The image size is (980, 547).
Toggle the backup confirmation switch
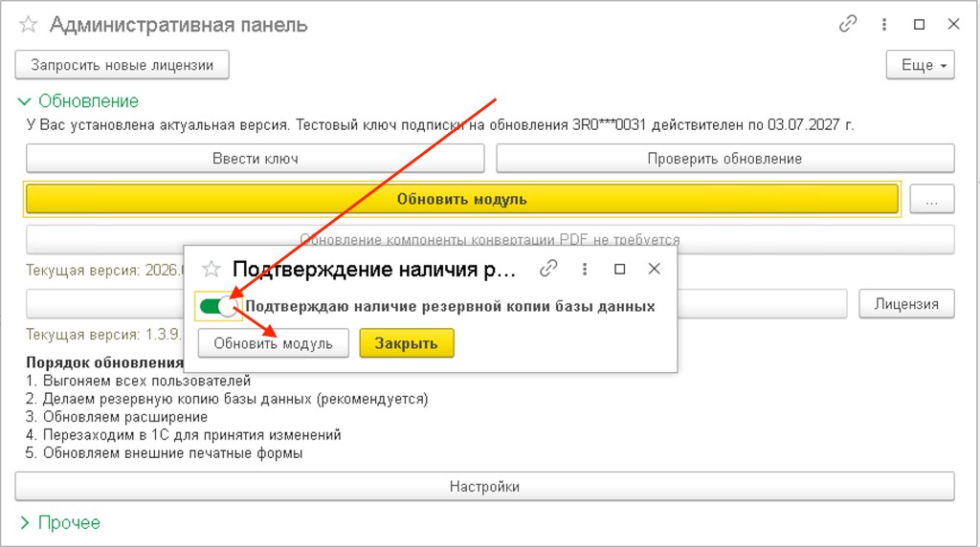click(219, 307)
